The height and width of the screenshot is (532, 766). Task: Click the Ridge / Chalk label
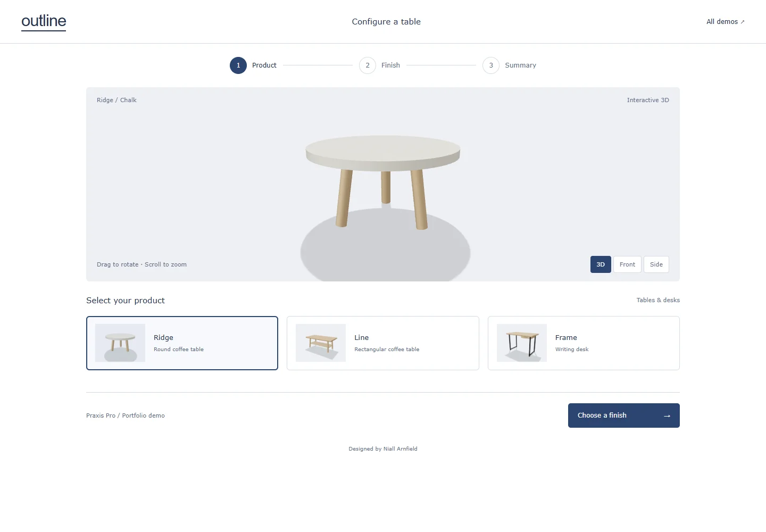pos(116,100)
